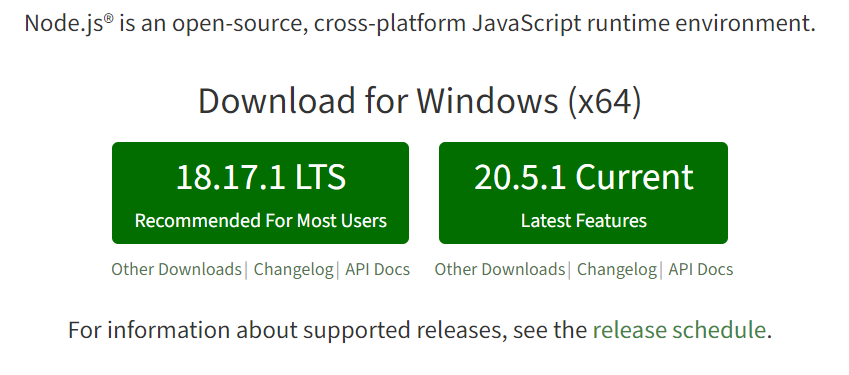Click the word "LTS" in the green button
Viewport: 849px width, 375px height.
(x=320, y=177)
